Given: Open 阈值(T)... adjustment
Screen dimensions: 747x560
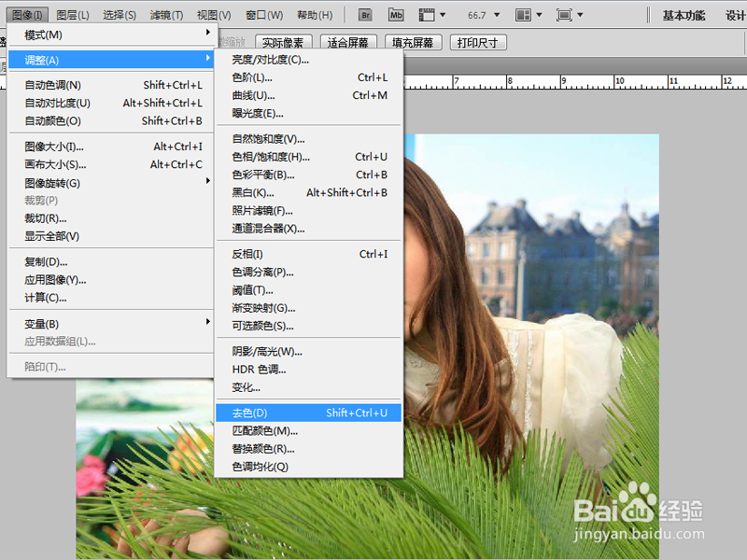Looking at the screenshot, I should pyautogui.click(x=309, y=290).
